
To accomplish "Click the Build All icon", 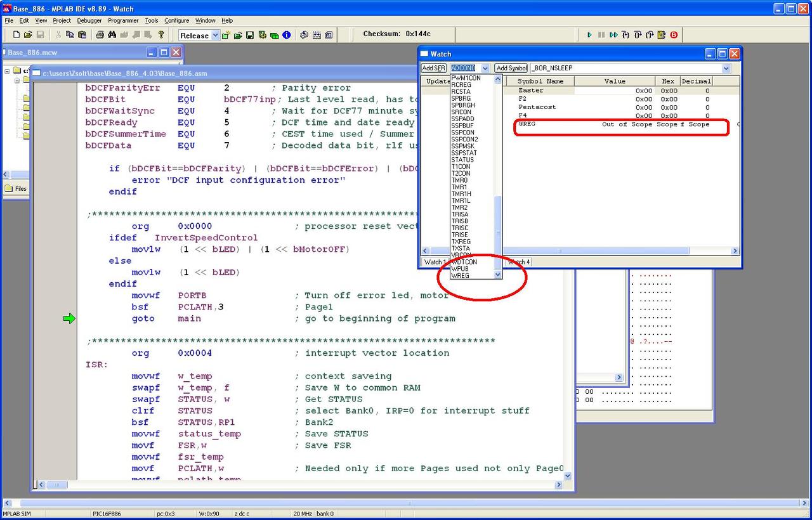I will point(316,35).
